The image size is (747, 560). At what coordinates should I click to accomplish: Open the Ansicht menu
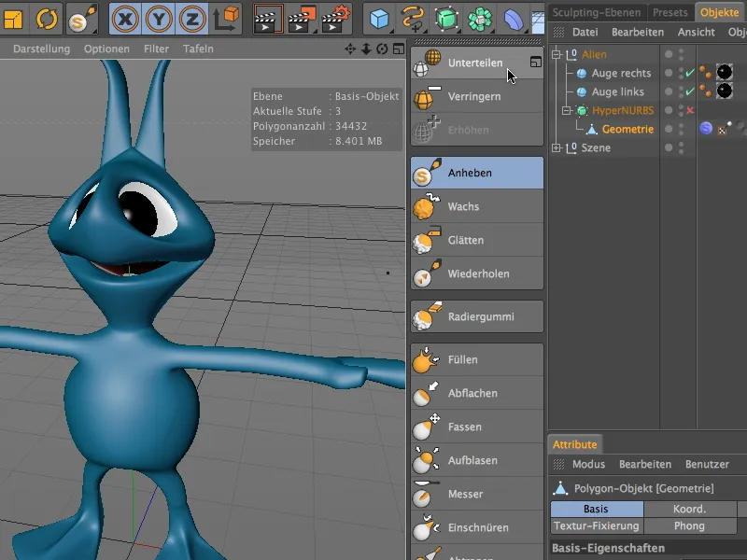pyautogui.click(x=696, y=33)
